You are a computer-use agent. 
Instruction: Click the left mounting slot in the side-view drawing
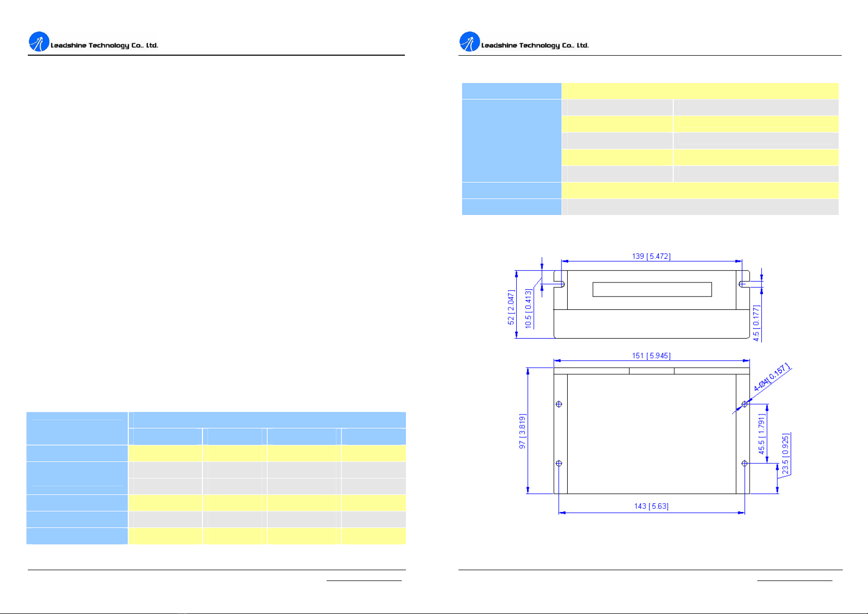tap(559, 284)
